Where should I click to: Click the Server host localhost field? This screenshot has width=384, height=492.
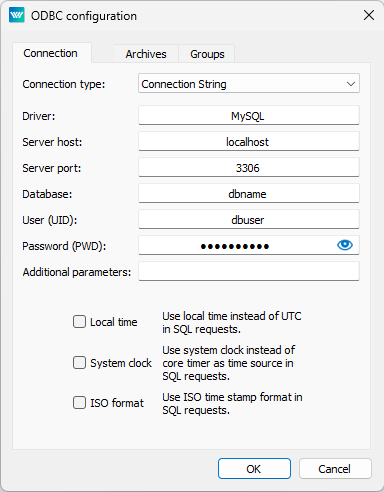point(249,141)
